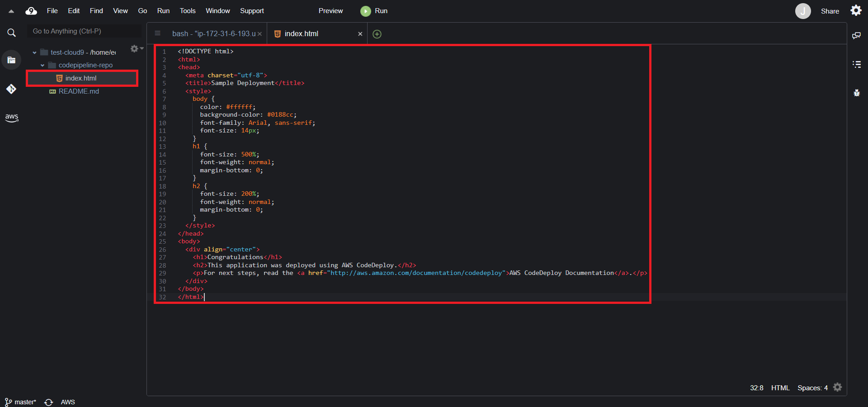Select index.html in the file tree

(x=82, y=78)
